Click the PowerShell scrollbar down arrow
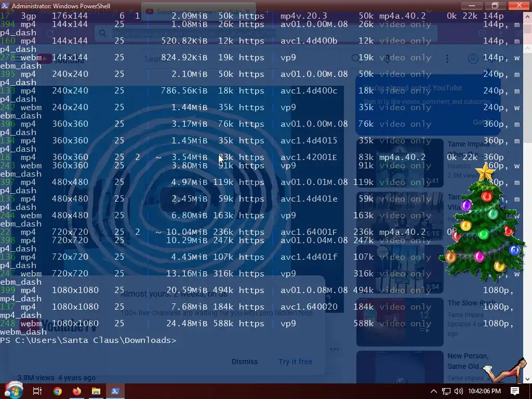532x399 pixels. tap(528, 379)
